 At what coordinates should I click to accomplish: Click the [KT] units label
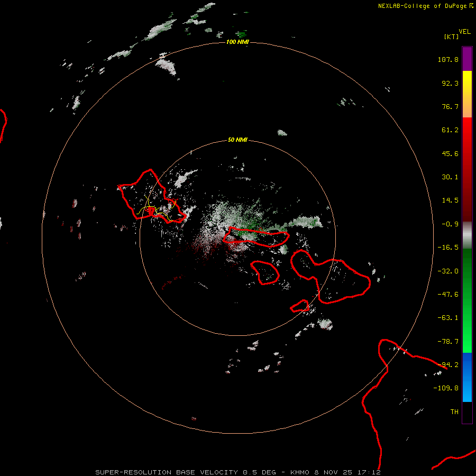[451, 36]
